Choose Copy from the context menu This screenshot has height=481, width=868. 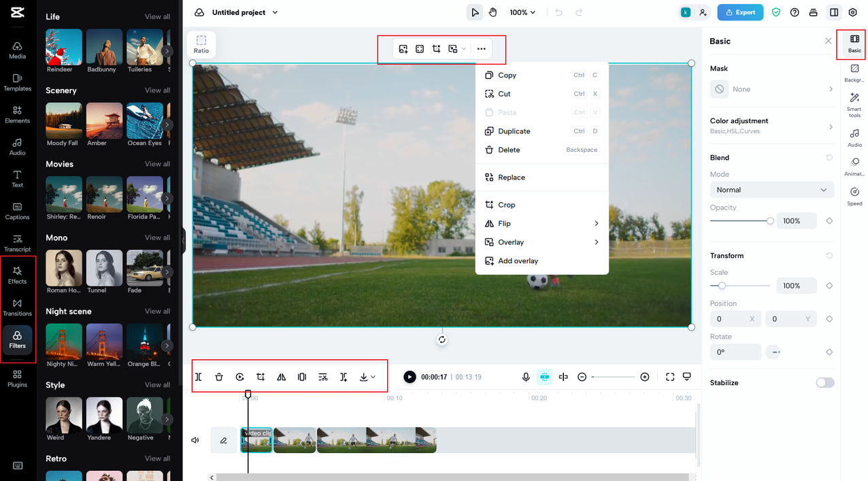click(541, 76)
